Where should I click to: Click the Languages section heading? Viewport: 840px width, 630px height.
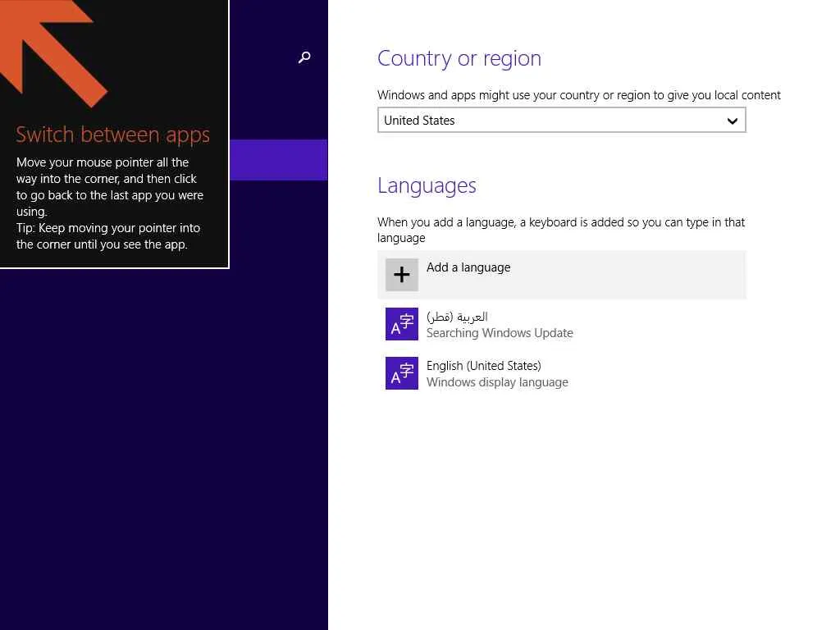427,185
